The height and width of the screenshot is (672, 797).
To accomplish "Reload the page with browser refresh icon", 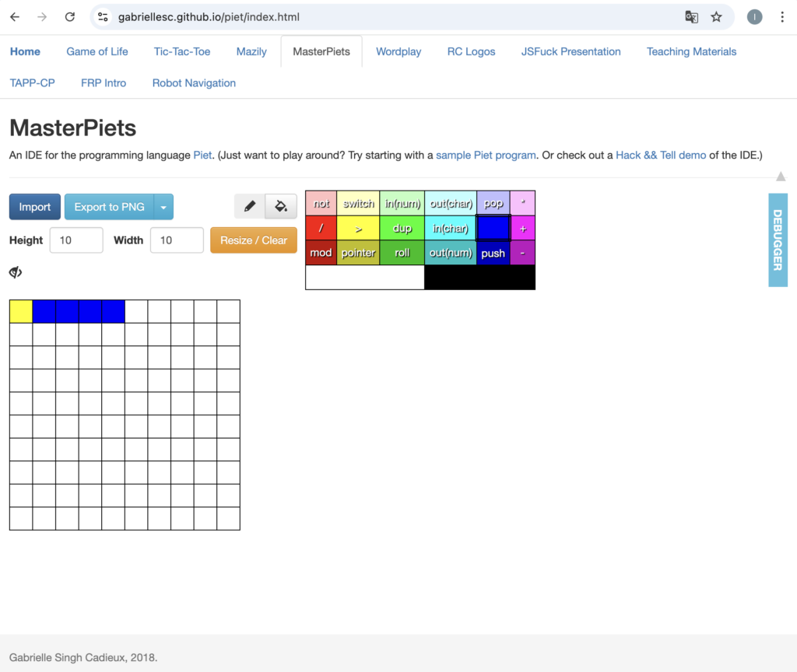I will point(70,17).
